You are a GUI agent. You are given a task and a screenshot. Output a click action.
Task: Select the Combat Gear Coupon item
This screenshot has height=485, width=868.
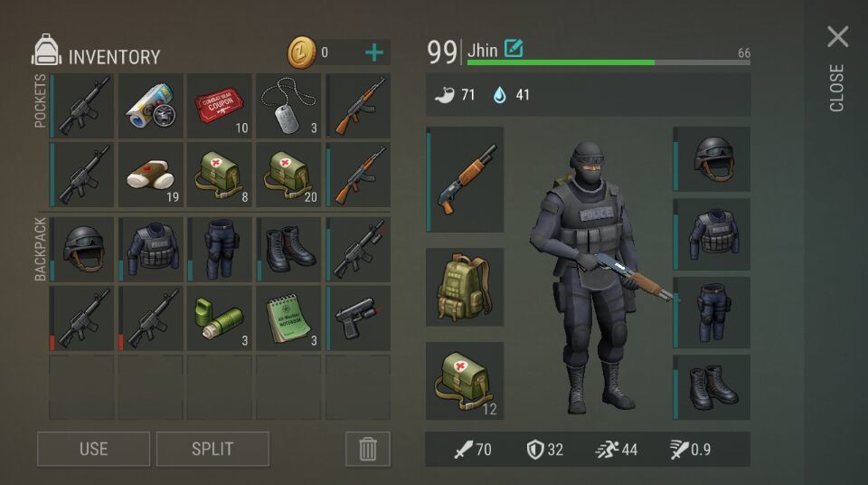coord(219,106)
